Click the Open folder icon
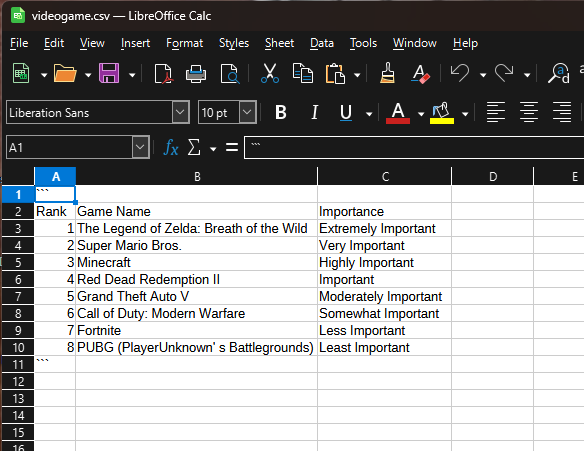584x451 pixels. pos(65,73)
